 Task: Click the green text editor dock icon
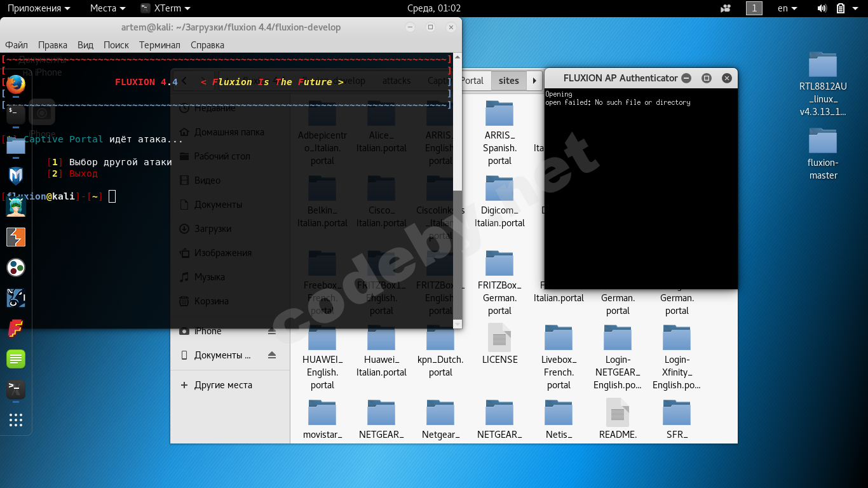click(16, 359)
